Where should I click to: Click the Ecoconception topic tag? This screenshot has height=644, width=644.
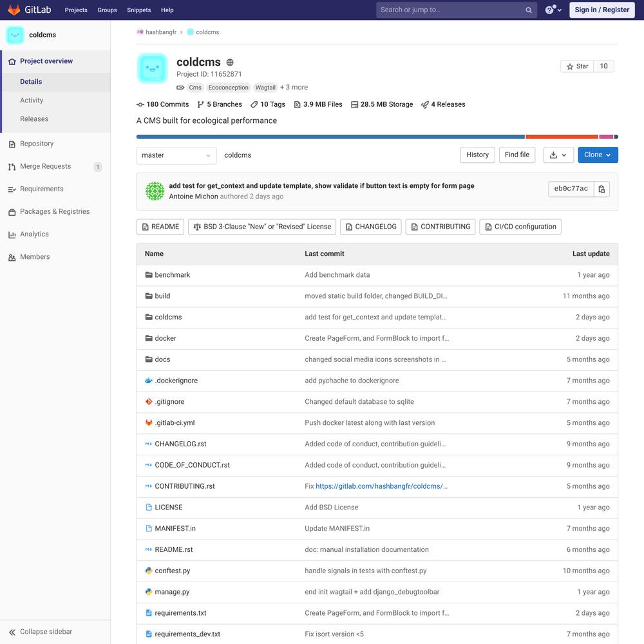[x=229, y=88]
